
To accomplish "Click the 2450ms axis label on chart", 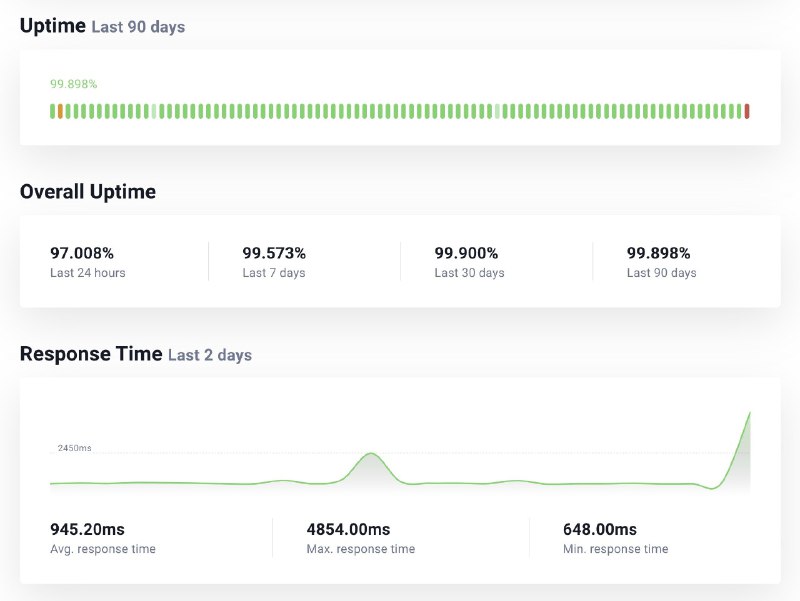I will [74, 448].
